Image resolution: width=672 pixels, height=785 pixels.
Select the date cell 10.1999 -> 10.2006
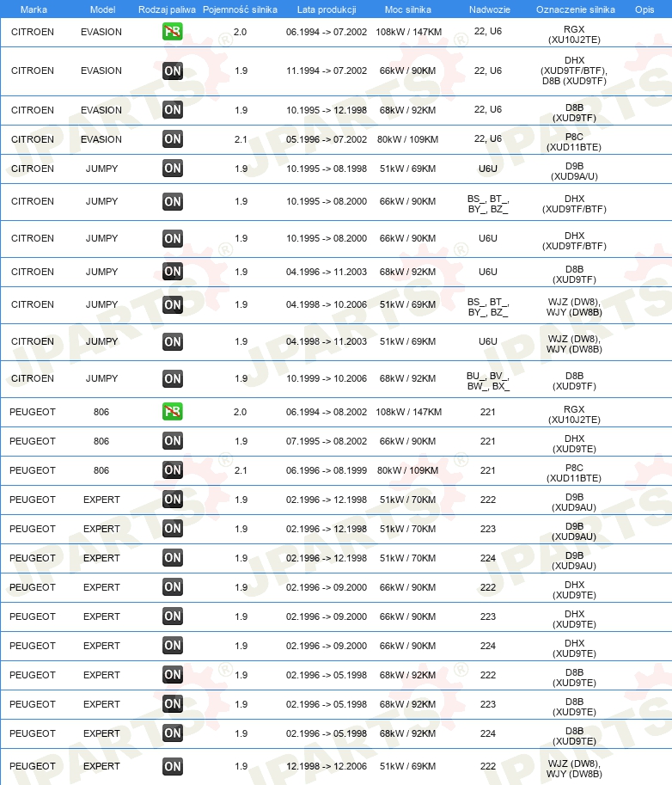pyautogui.click(x=327, y=378)
